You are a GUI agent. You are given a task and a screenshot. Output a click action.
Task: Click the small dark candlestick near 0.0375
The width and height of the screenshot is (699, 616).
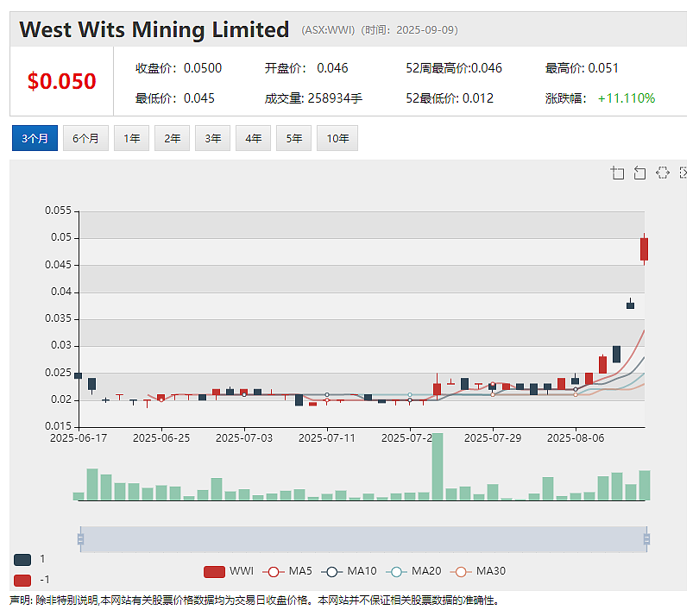pos(630,305)
